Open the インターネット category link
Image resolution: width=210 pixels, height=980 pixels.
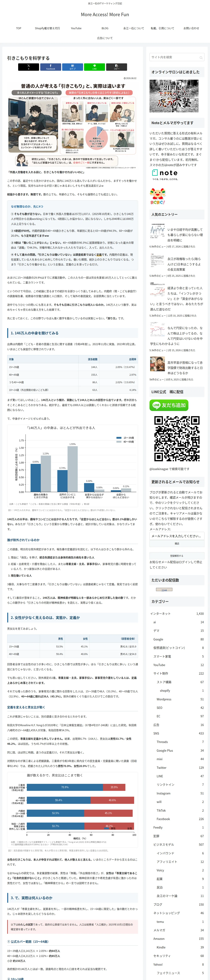point(160,614)
